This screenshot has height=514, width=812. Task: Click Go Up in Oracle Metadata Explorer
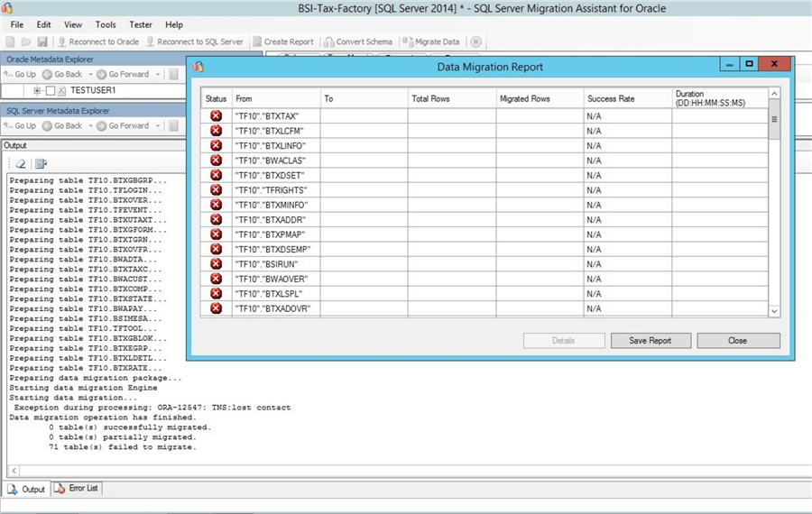(20, 74)
